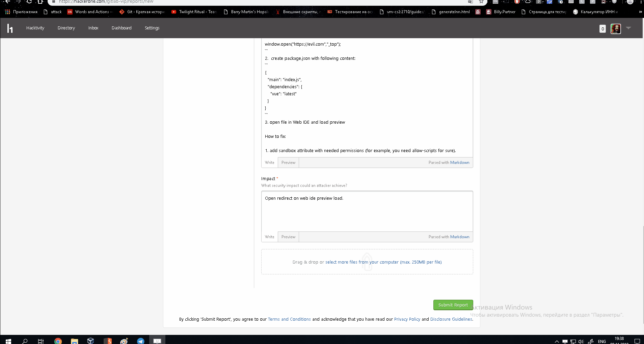Bookmark this page with the star icon

(481, 1)
